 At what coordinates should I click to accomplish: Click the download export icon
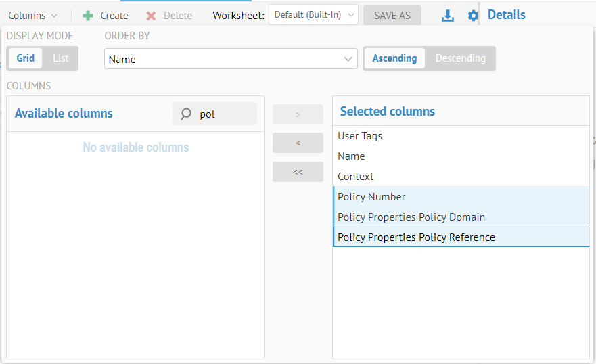click(447, 15)
